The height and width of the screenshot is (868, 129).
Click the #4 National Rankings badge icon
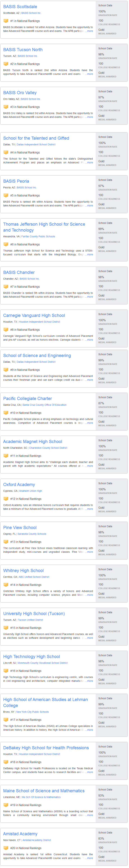tap(6, 152)
